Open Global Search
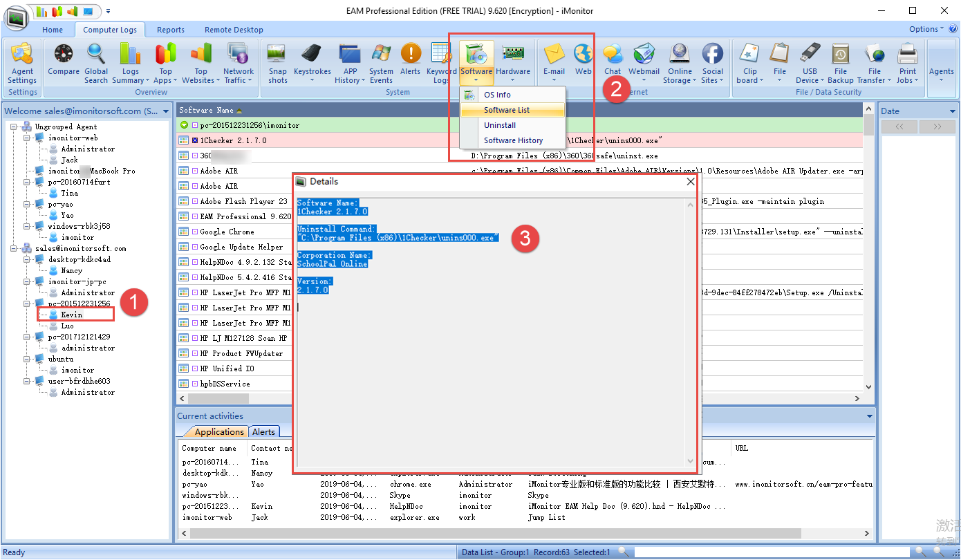The width and height of the screenshot is (961, 560). (96, 64)
